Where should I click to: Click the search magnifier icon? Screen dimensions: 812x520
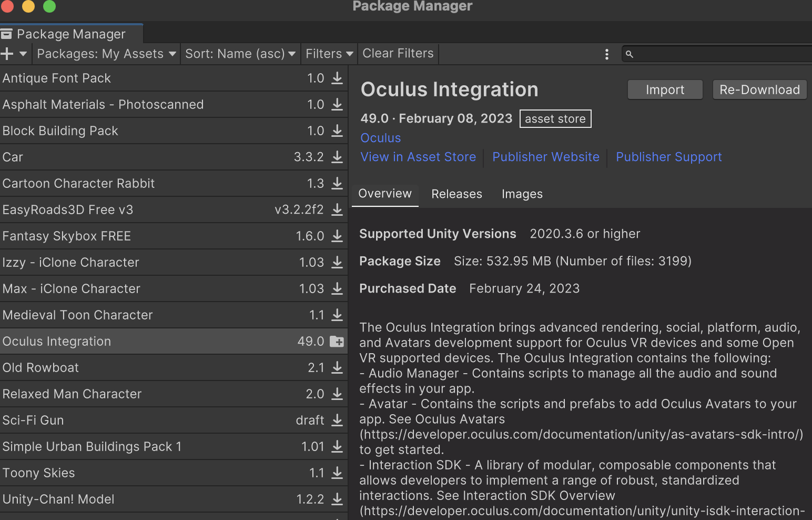(x=630, y=54)
